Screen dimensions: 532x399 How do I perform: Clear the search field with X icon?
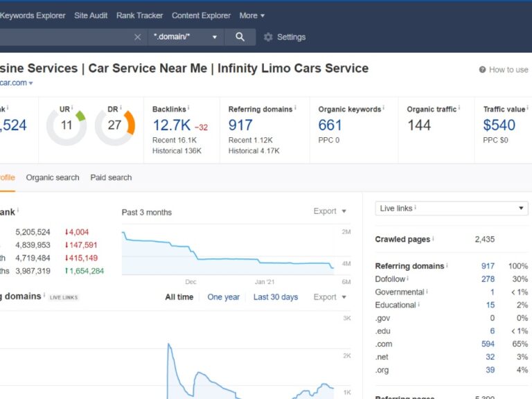pyautogui.click(x=137, y=37)
